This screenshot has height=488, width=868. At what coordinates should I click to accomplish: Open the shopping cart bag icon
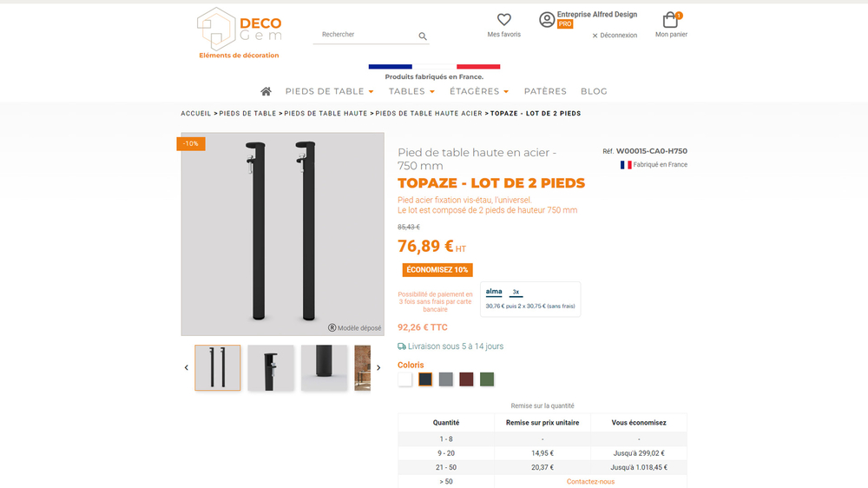point(670,20)
